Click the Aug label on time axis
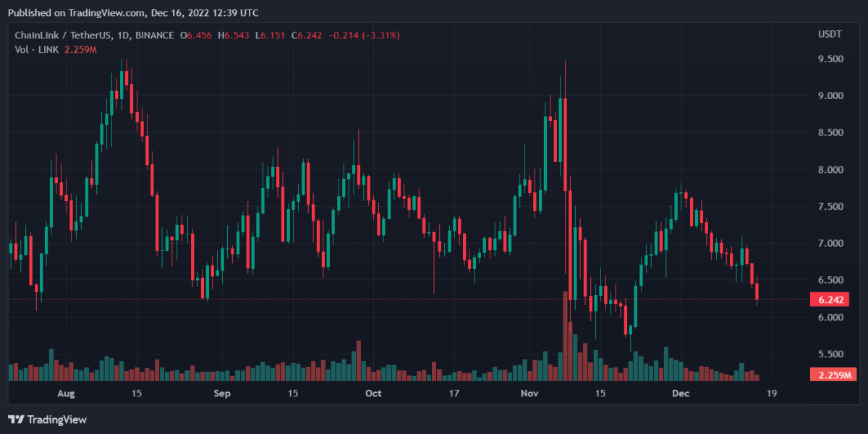Image resolution: width=868 pixels, height=434 pixels. point(66,394)
